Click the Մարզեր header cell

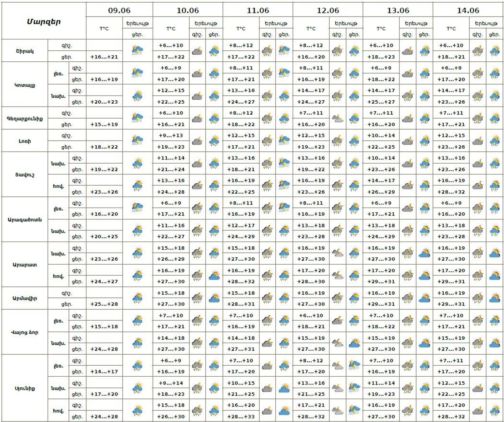coord(44,22)
